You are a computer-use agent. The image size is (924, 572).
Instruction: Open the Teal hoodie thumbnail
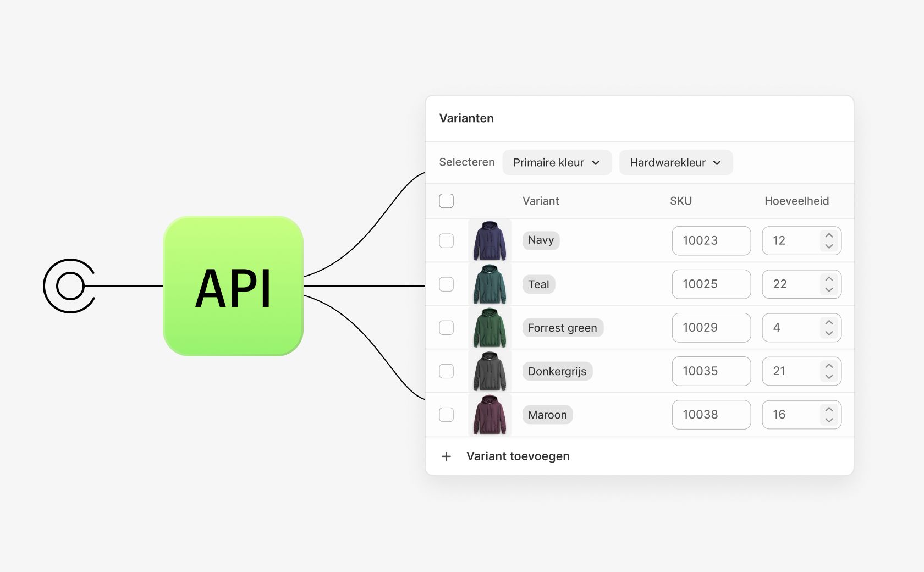click(490, 284)
